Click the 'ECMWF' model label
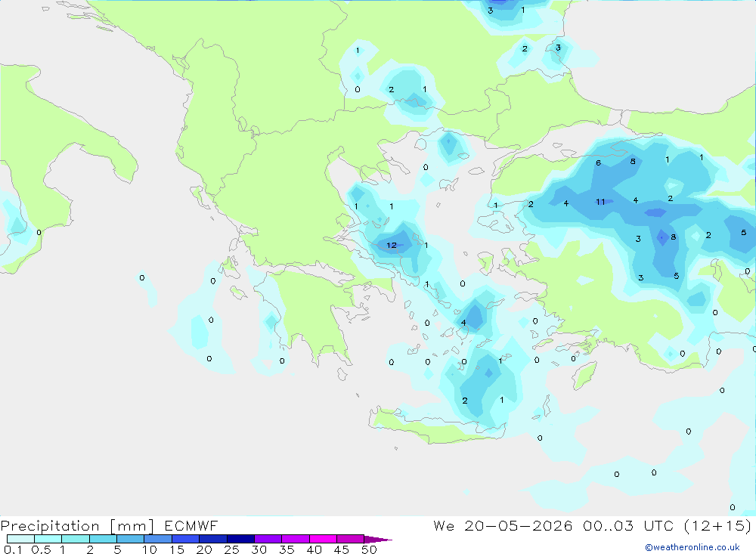Image resolution: width=756 pixels, height=554 pixels. click(x=191, y=525)
